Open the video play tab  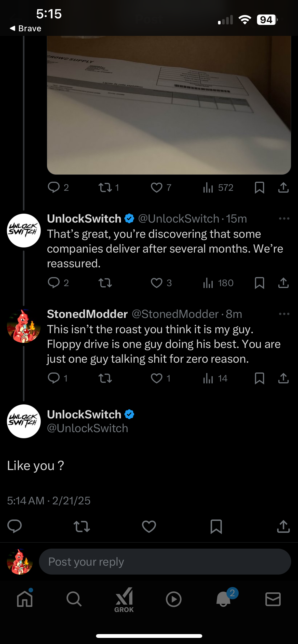pos(174,599)
